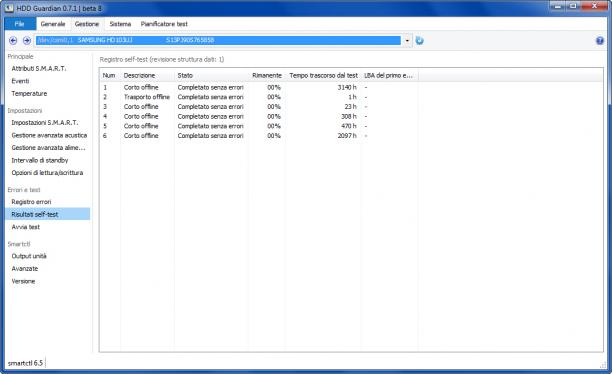Switch to the Generale tab
This screenshot has height=374, width=612.
click(x=53, y=24)
